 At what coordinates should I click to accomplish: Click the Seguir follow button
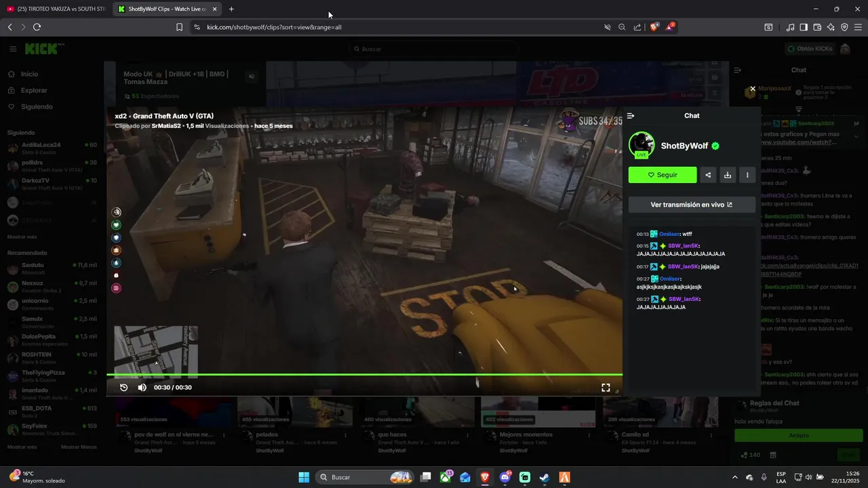click(x=663, y=175)
